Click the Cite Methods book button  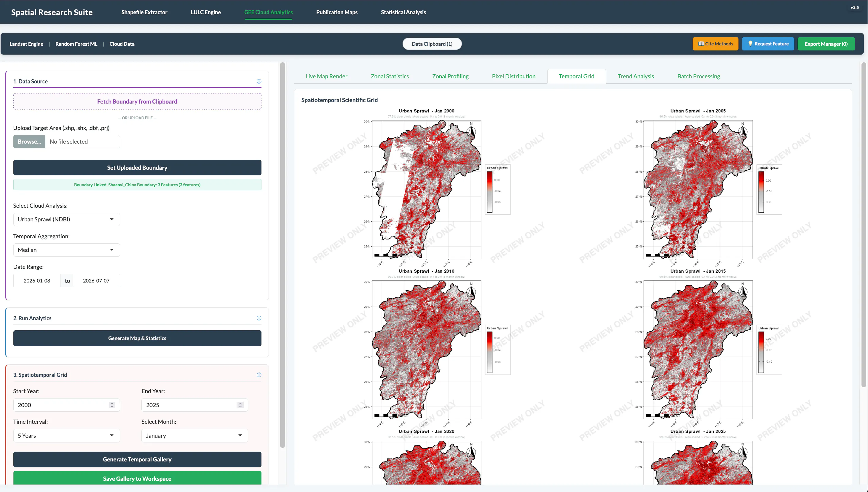pyautogui.click(x=715, y=44)
